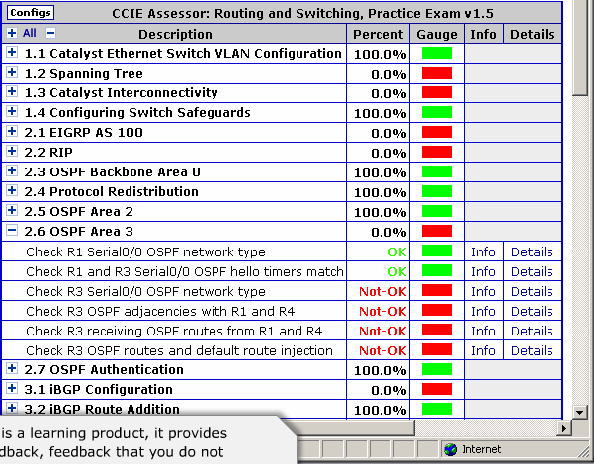Click 0.0% value for 3.1 iBGP Configuration
Screen dimensions: 594x464
[x=389, y=390]
